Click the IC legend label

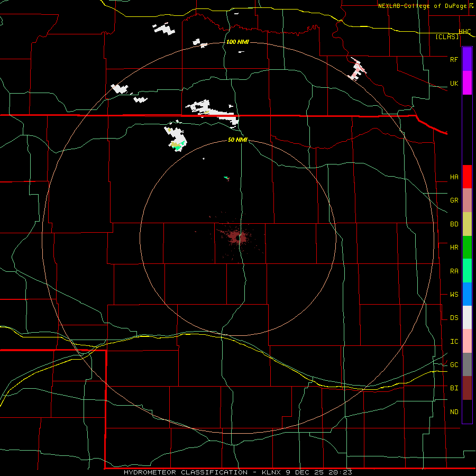tap(454, 342)
